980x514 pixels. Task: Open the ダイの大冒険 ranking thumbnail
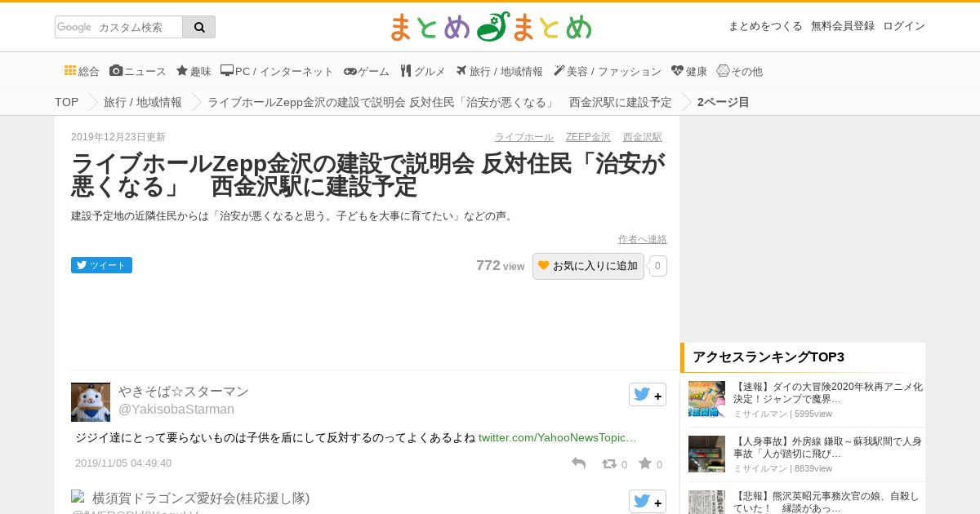(706, 399)
